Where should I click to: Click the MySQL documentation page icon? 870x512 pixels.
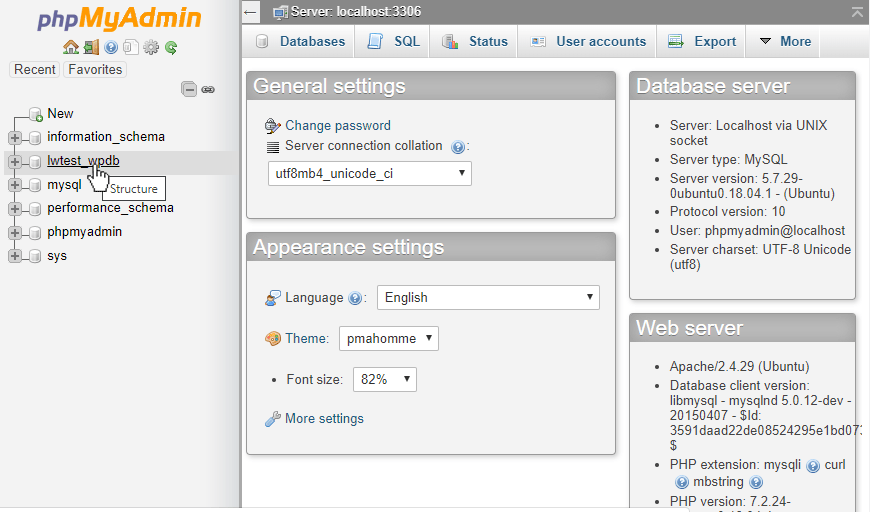point(131,48)
